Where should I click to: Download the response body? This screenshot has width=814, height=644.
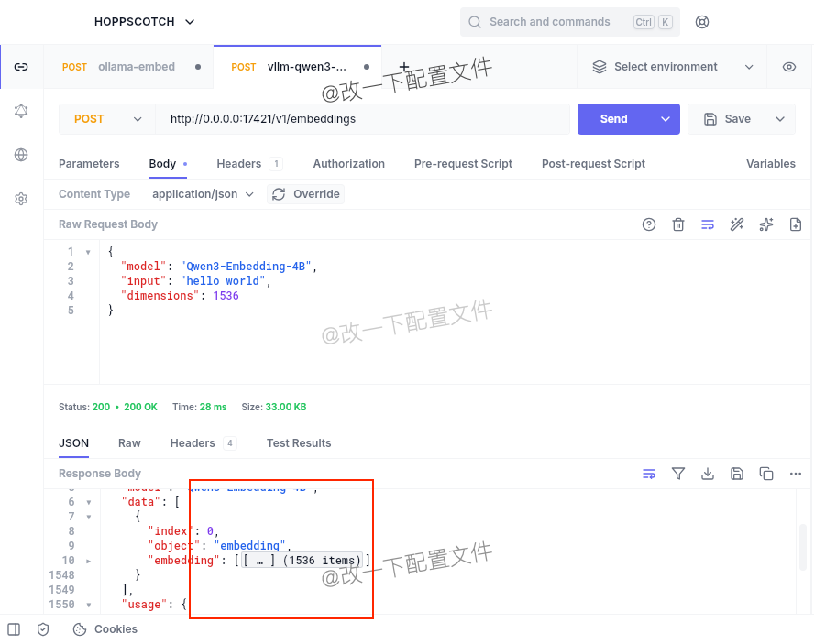point(708,474)
